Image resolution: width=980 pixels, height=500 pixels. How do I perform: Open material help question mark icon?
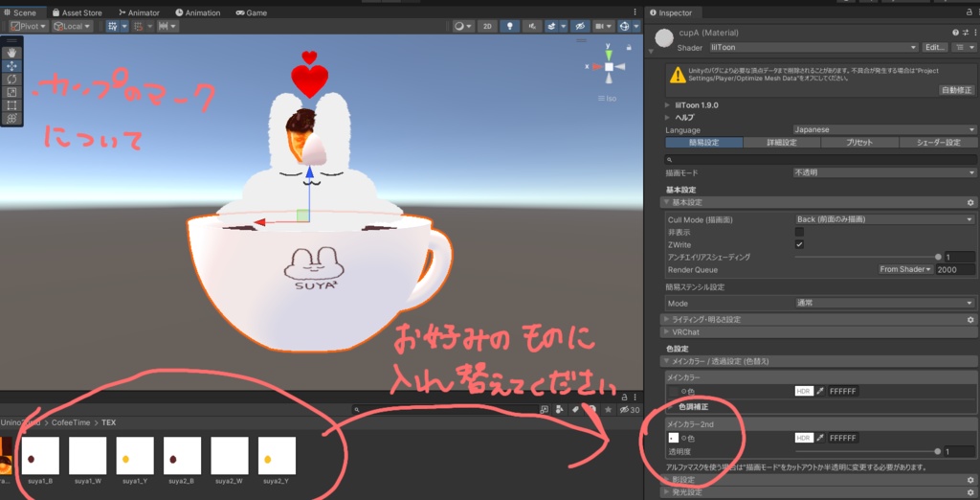(956, 32)
